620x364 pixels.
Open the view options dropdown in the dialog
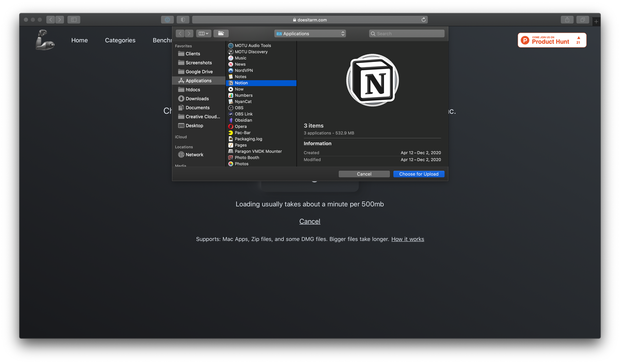pos(203,33)
